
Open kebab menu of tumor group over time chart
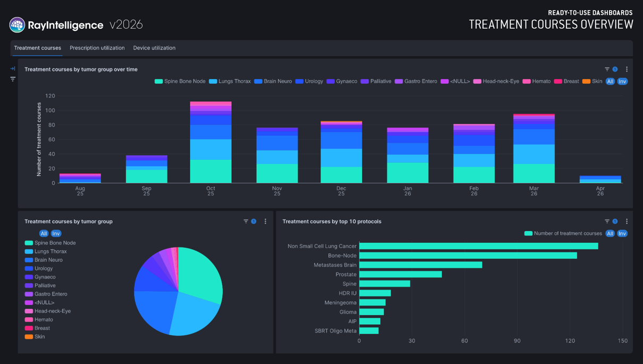tap(627, 69)
